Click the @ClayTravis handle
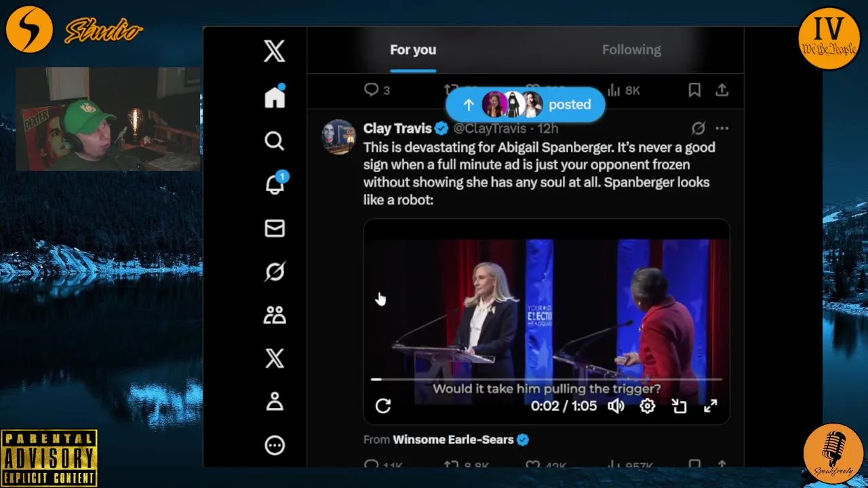Viewport: 868px width, 488px height. (490, 128)
